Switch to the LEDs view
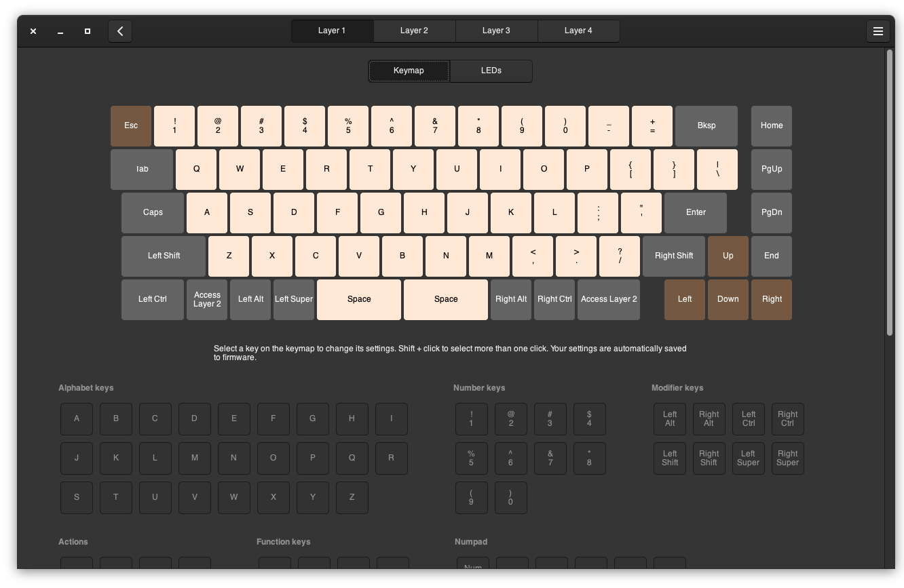 click(491, 71)
